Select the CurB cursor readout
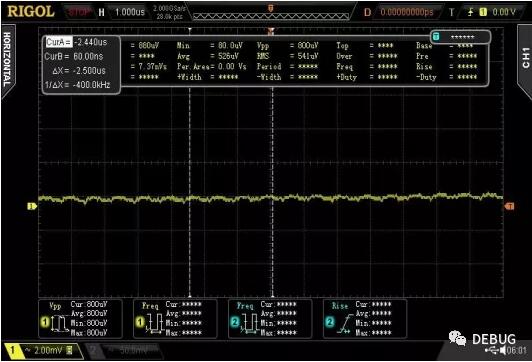This screenshot has height=362, width=532. (74, 56)
